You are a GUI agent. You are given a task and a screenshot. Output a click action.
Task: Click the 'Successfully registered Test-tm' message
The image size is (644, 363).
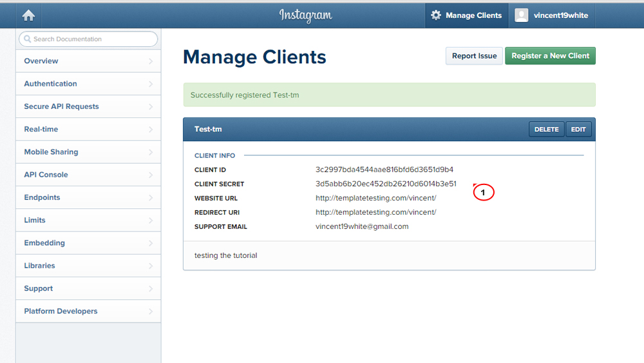coord(245,95)
